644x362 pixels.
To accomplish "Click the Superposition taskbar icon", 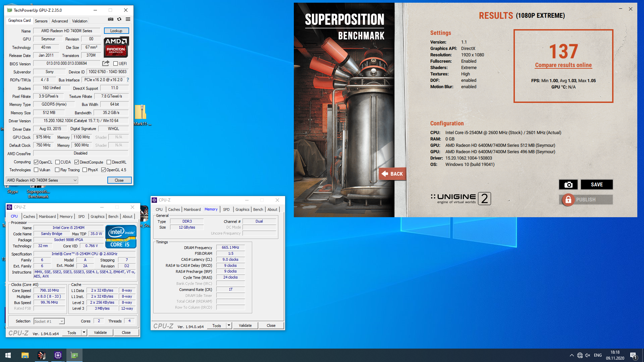I will (42, 355).
